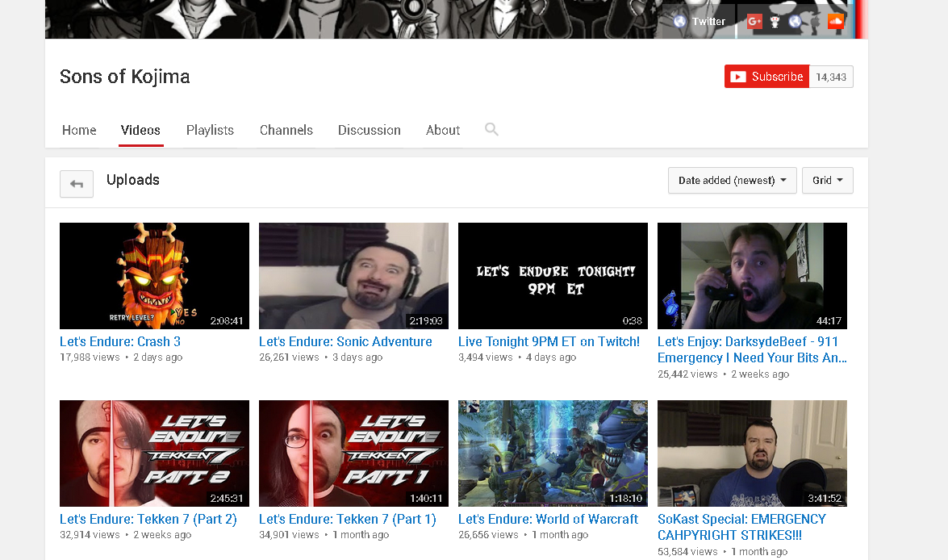The height and width of the screenshot is (560, 948).
Task: Open the SoundCloud icon link
Action: [x=836, y=22]
